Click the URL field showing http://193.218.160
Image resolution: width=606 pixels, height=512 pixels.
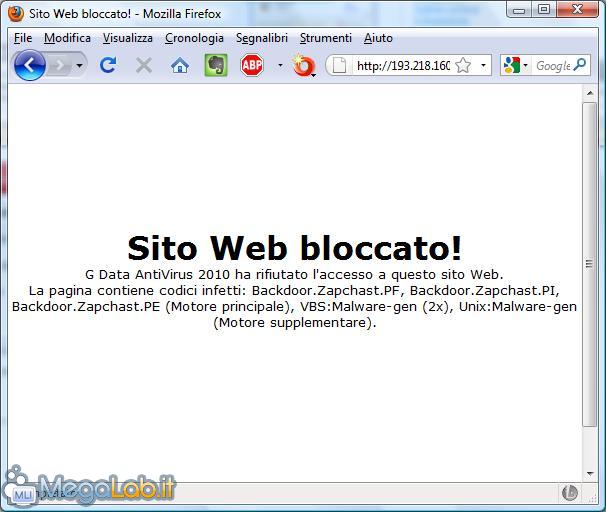coord(403,65)
